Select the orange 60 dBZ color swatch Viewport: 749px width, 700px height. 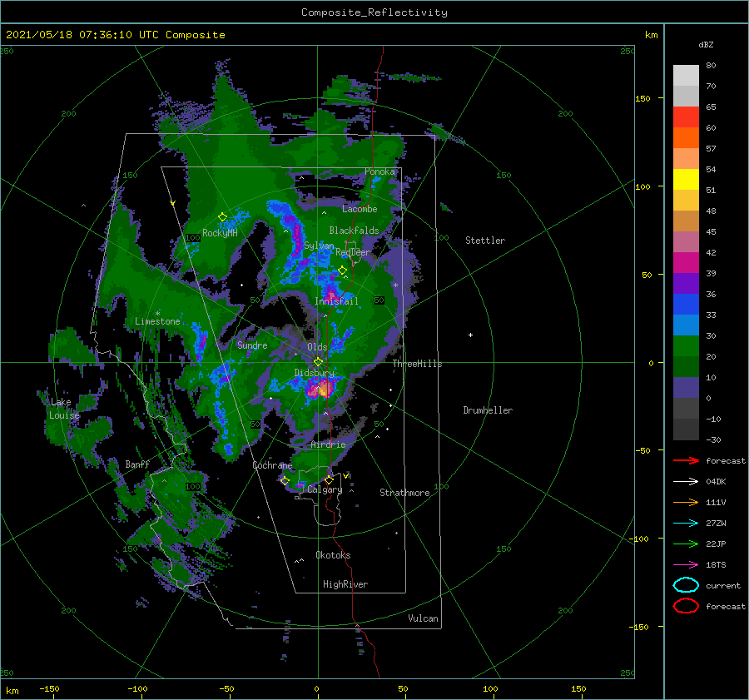pyautogui.click(x=686, y=137)
